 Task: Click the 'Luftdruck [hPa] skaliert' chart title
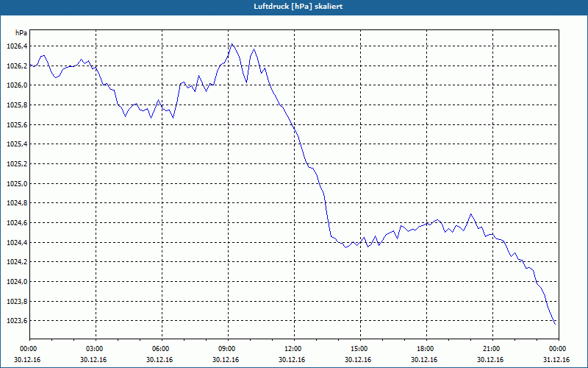coord(298,7)
